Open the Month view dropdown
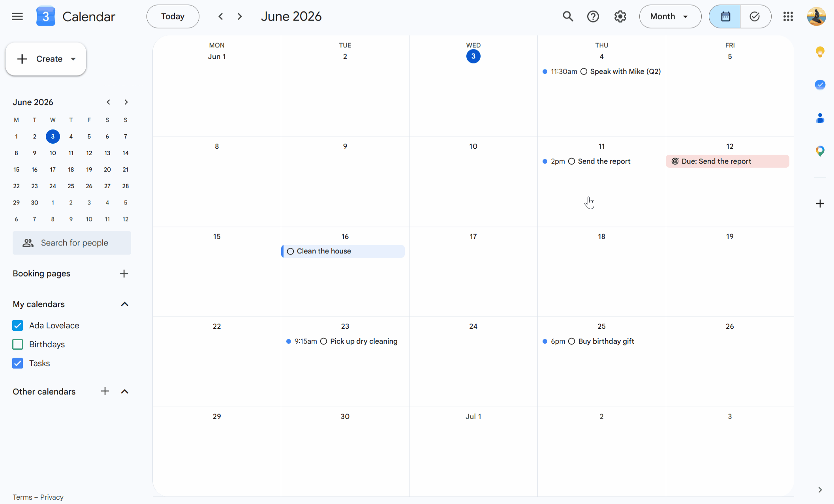Screen dimensions: 834x504 tap(670, 17)
